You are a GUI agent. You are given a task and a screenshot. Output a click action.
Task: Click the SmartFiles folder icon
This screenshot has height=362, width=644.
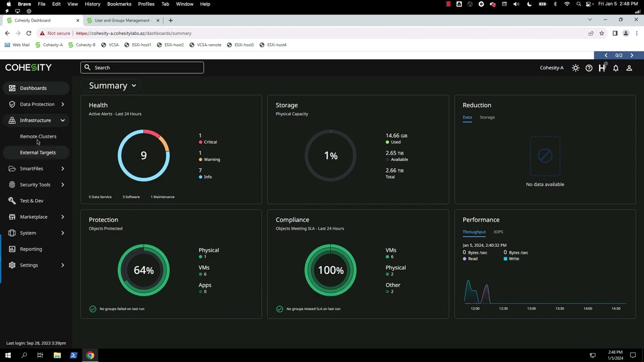12,168
